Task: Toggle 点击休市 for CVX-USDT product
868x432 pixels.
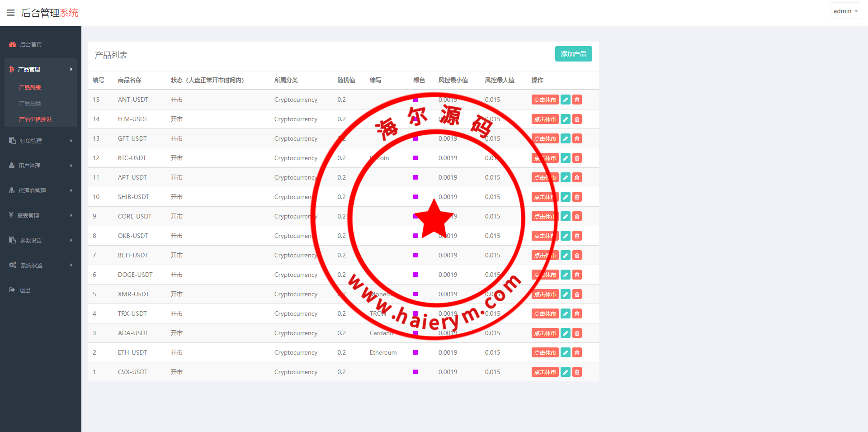Action: [545, 372]
